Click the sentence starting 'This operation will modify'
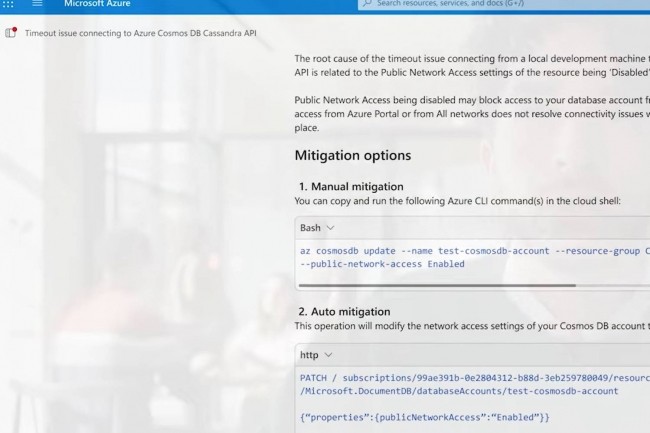Image resolution: width=650 pixels, height=433 pixels. coord(472,326)
